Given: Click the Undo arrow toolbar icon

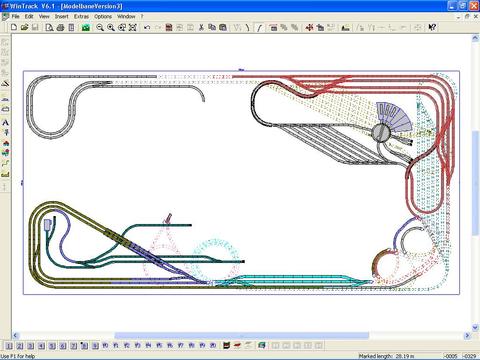Looking at the screenshot, I should click(147, 28).
